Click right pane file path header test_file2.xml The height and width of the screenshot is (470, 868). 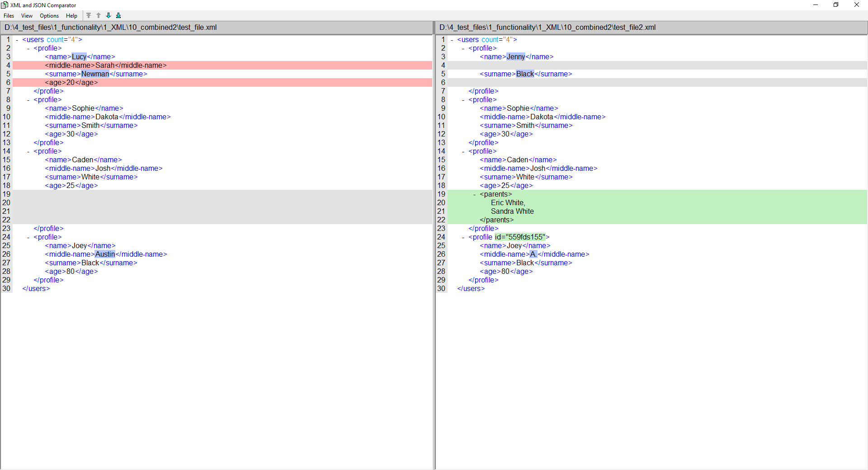point(547,28)
